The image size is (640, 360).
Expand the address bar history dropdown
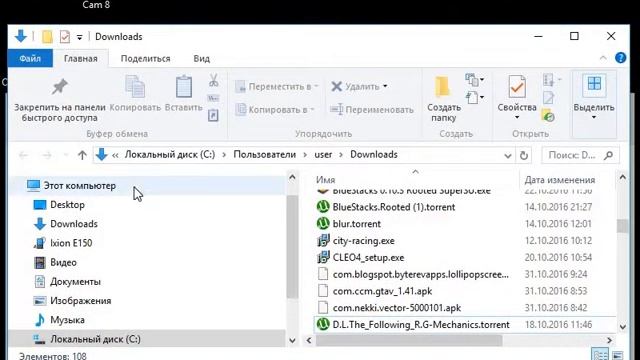point(507,155)
